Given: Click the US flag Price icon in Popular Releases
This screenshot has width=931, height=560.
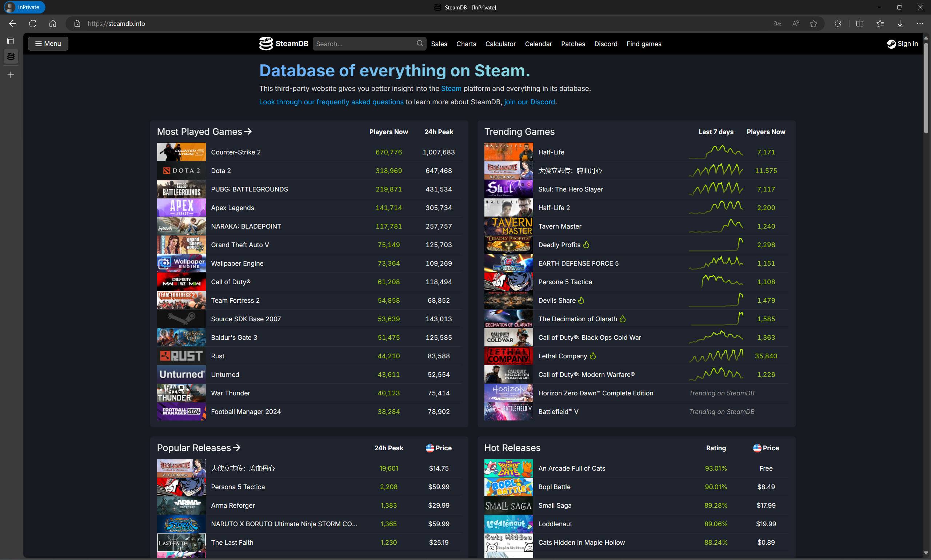Looking at the screenshot, I should [x=429, y=448].
